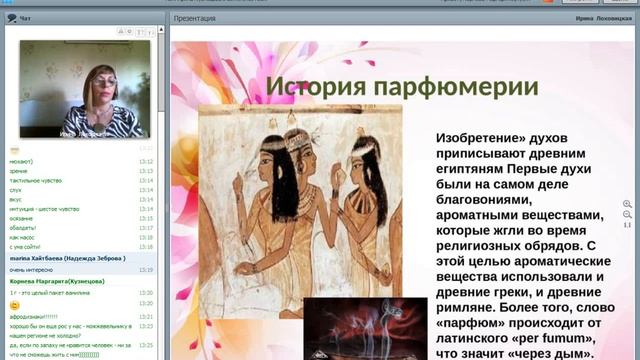Click the chat message about можжевельник posted at 13:23
Screen dimensions: 640x360
click(x=71, y=331)
